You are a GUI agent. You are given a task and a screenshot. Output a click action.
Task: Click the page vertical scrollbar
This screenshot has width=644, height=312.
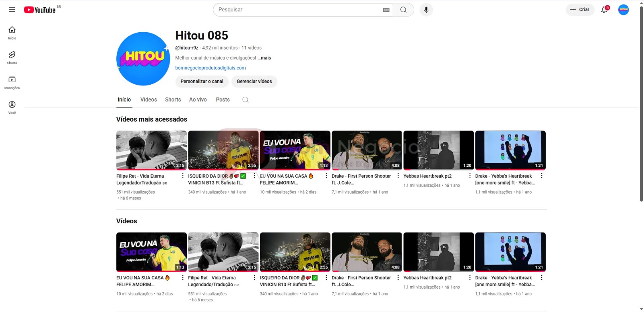[x=641, y=104]
